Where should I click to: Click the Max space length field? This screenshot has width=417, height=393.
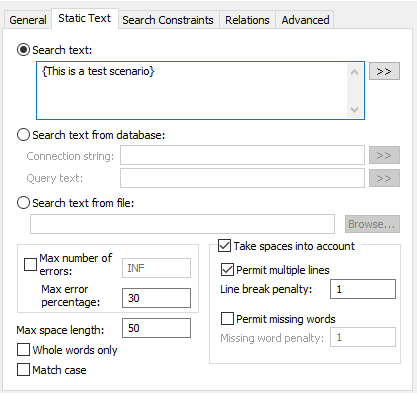click(x=156, y=328)
